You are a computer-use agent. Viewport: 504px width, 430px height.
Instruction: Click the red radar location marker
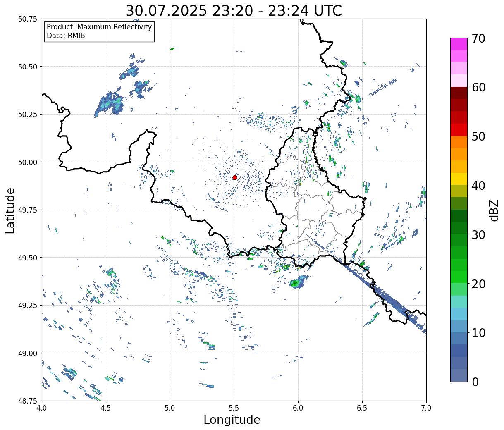coord(235,177)
